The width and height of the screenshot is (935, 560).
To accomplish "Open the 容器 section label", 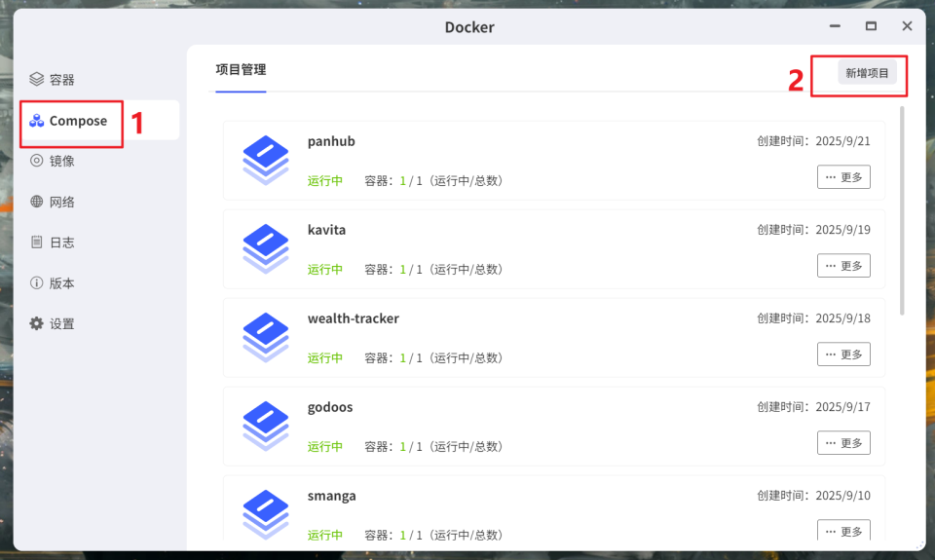I will pos(62,80).
